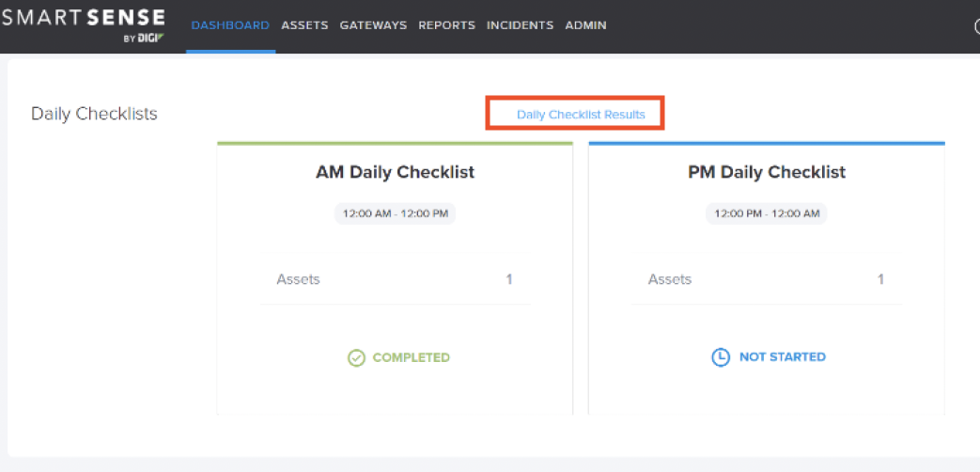Click the green completed checkmark icon
The image size is (980, 472).
coord(356,358)
